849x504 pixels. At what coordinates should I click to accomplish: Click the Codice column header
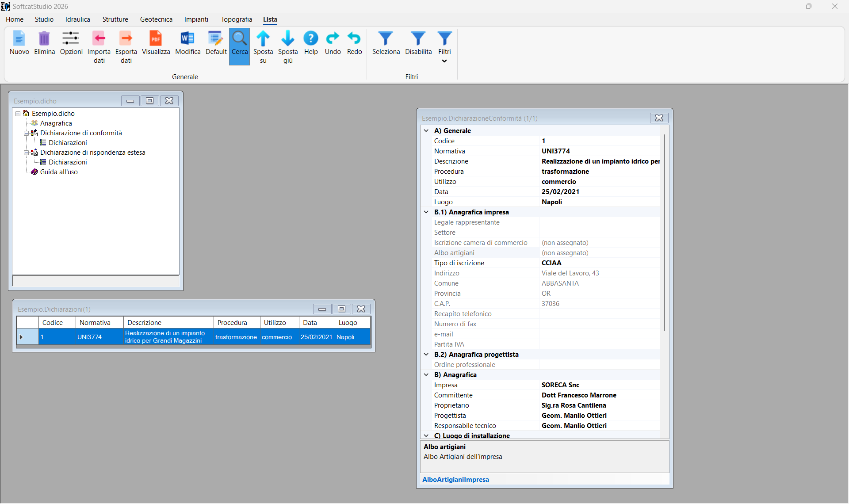pyautogui.click(x=57, y=323)
